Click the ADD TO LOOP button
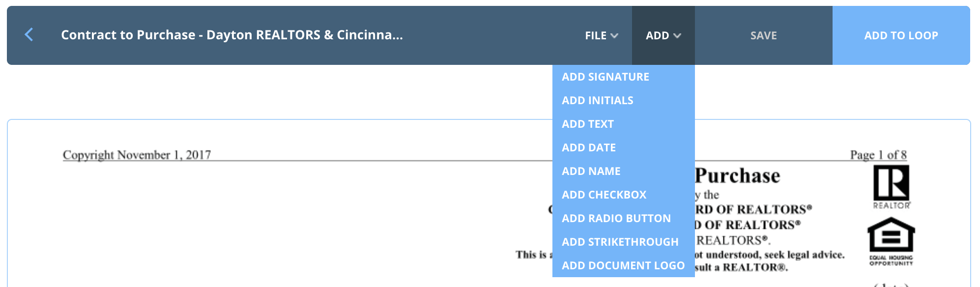Image resolution: width=980 pixels, height=287 pixels. [x=900, y=35]
